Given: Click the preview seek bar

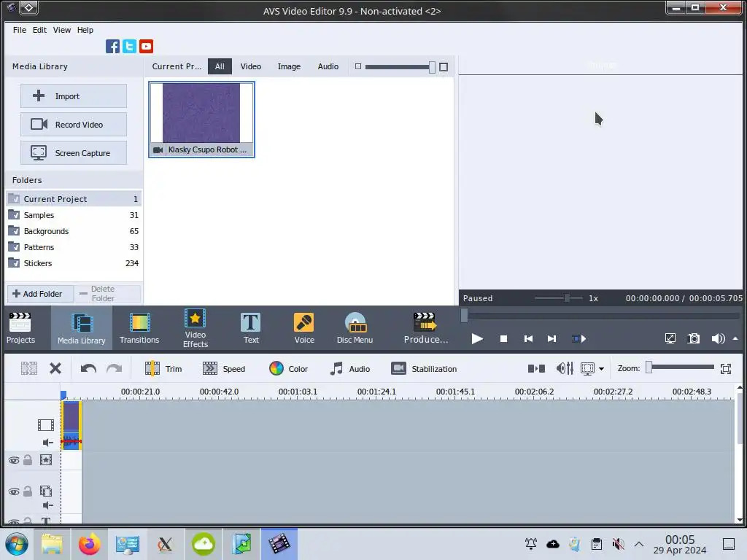Looking at the screenshot, I should pyautogui.click(x=600, y=315).
